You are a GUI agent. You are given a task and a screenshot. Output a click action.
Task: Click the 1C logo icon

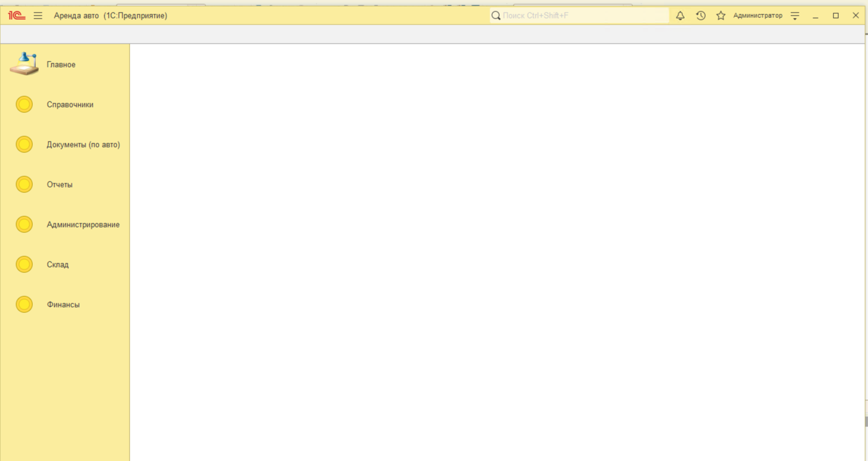tap(17, 16)
